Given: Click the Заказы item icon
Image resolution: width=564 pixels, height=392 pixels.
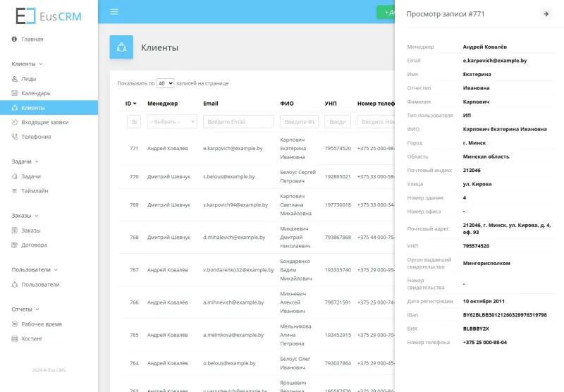Looking at the screenshot, I should 14,231.
